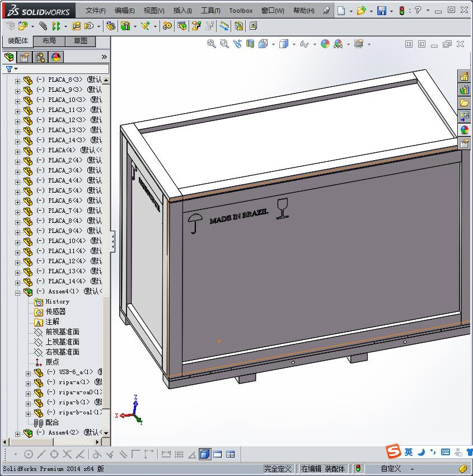Click the Save floppy disk icon
This screenshot has height=476, width=473.
(382, 11)
